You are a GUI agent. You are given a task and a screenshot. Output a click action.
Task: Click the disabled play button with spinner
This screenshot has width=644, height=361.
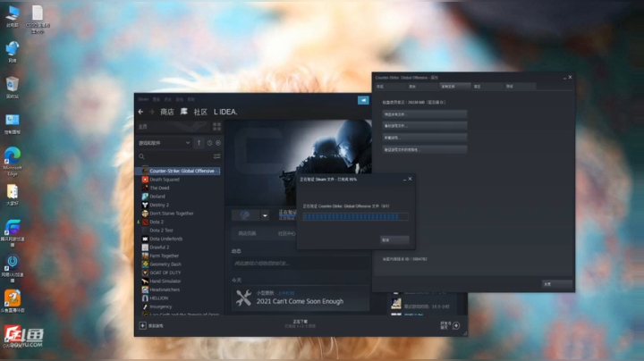(x=246, y=215)
